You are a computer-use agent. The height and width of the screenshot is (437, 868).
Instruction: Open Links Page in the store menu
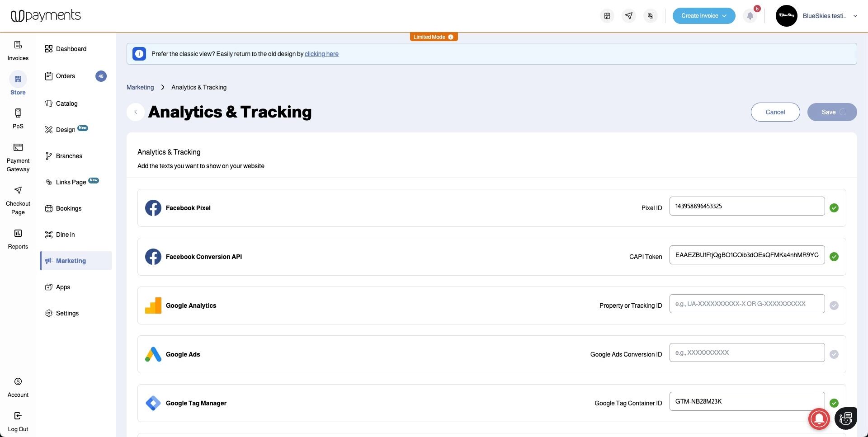pyautogui.click(x=75, y=182)
